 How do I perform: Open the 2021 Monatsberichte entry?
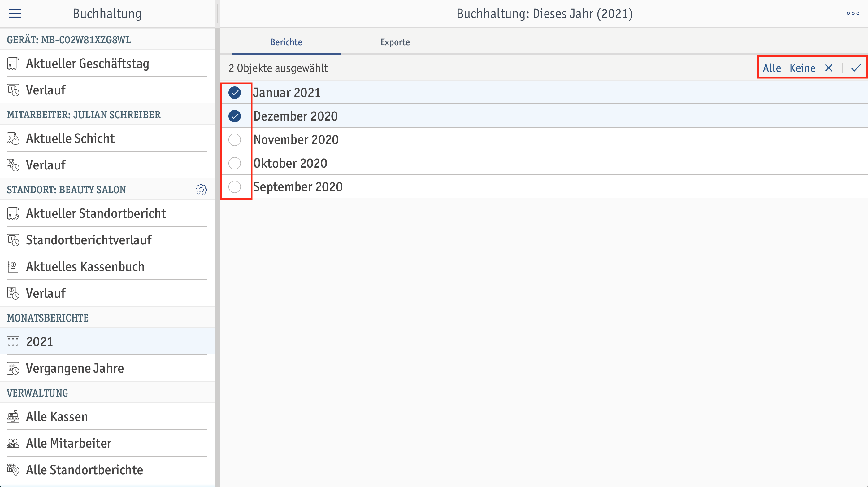(107, 342)
